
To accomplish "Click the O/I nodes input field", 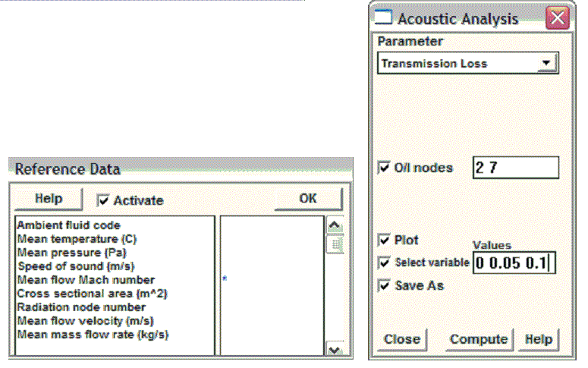I will [514, 168].
